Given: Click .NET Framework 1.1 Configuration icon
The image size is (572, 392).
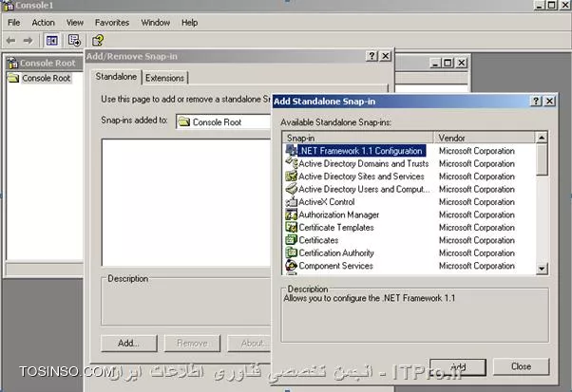Looking at the screenshot, I should click(291, 150).
